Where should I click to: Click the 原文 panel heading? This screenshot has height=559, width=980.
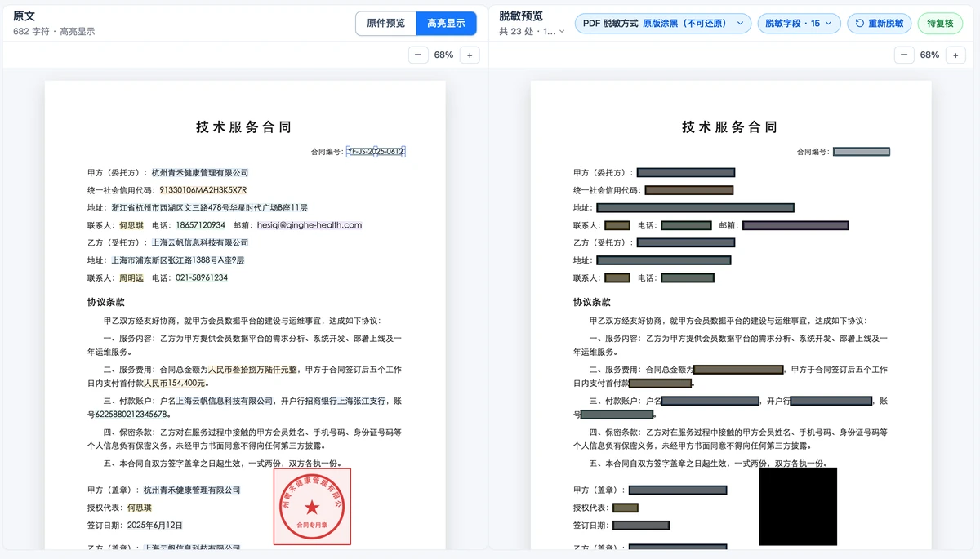coord(24,16)
